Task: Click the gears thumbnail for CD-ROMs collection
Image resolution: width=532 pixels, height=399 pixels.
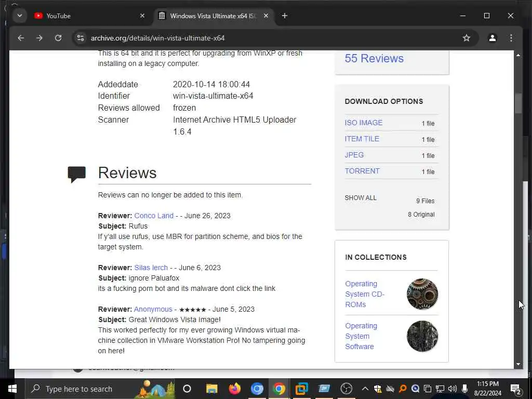Action: [x=422, y=294]
